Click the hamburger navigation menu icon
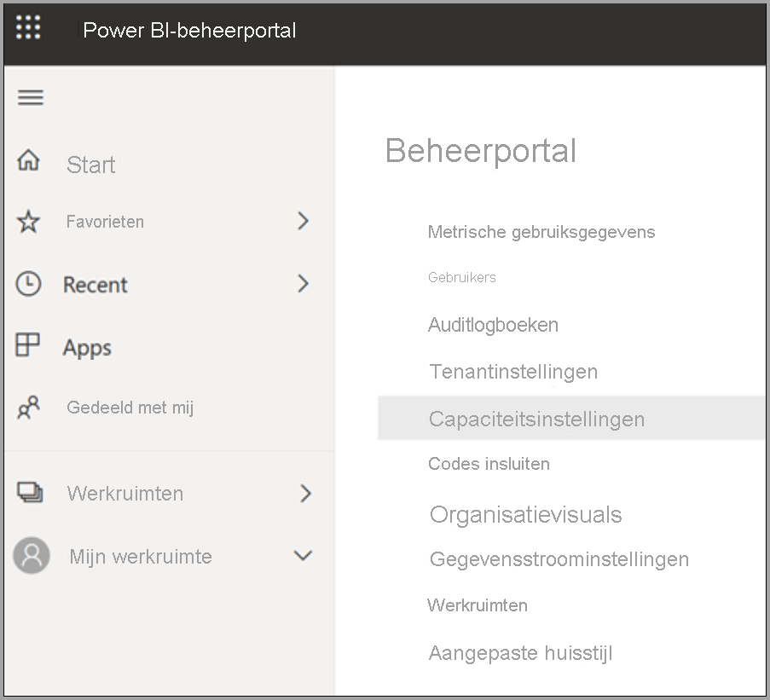This screenshot has width=770, height=700. (30, 97)
